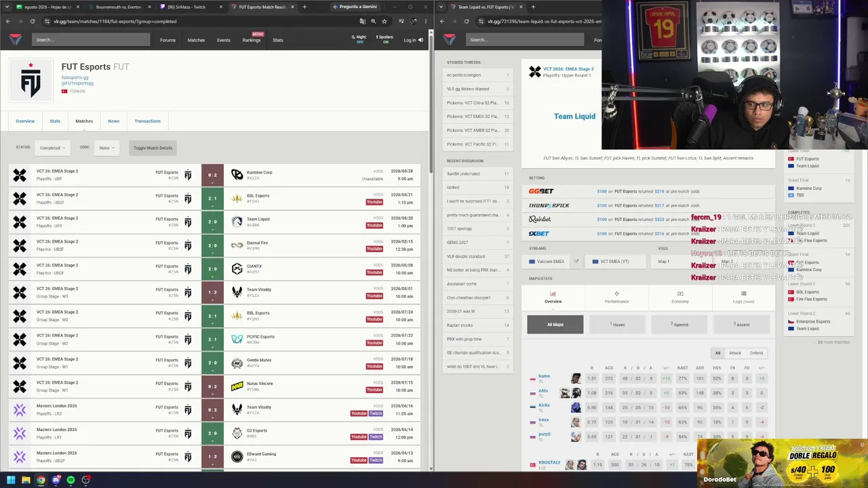Click the GGBET betting logo
The height and width of the screenshot is (488, 868).
pyautogui.click(x=541, y=191)
